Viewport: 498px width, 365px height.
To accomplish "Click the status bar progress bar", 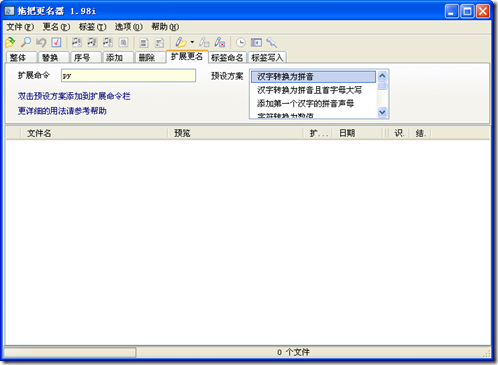I will (x=70, y=352).
